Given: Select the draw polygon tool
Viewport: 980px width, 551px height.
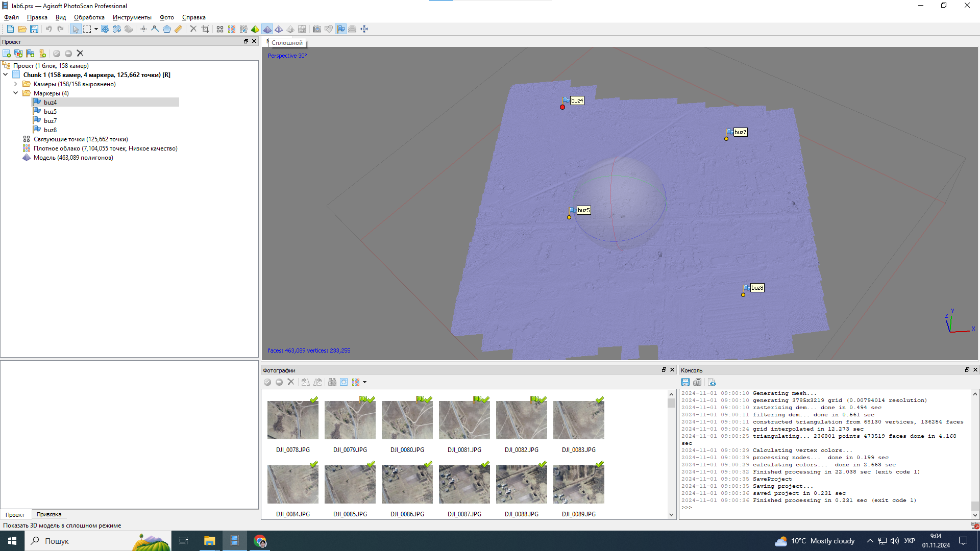Looking at the screenshot, I should click(166, 29).
